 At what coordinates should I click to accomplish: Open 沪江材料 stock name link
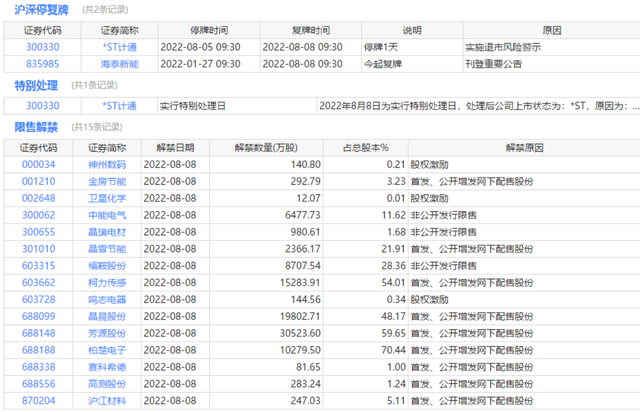click(107, 401)
